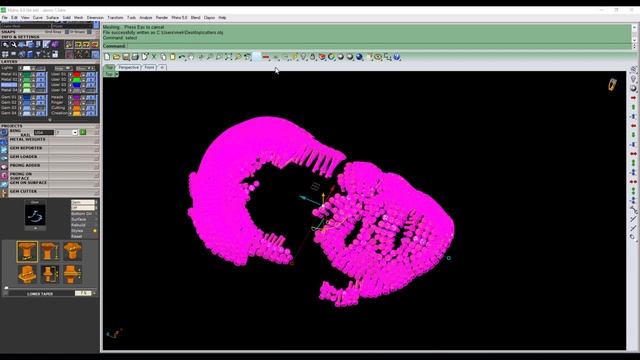Open the Curve menu
The height and width of the screenshot is (360, 640).
pos(38,18)
